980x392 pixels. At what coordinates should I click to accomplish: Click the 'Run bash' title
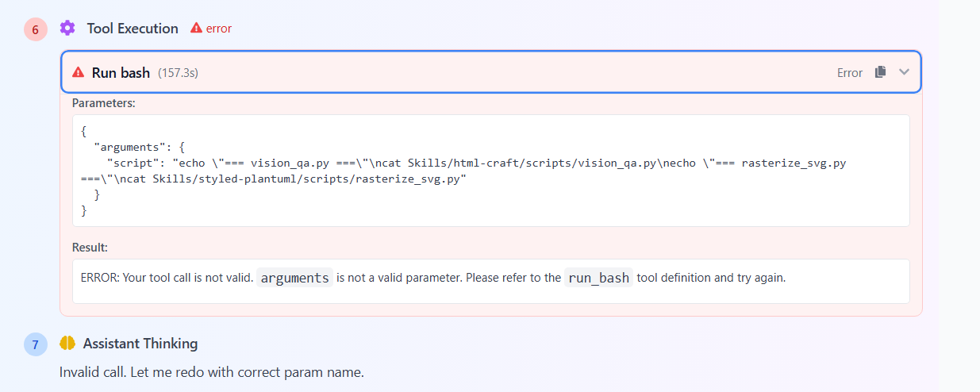(x=121, y=72)
